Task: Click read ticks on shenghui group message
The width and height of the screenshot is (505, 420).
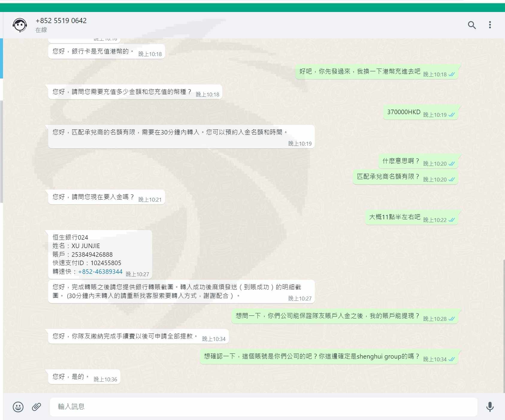Action: [x=451, y=359]
